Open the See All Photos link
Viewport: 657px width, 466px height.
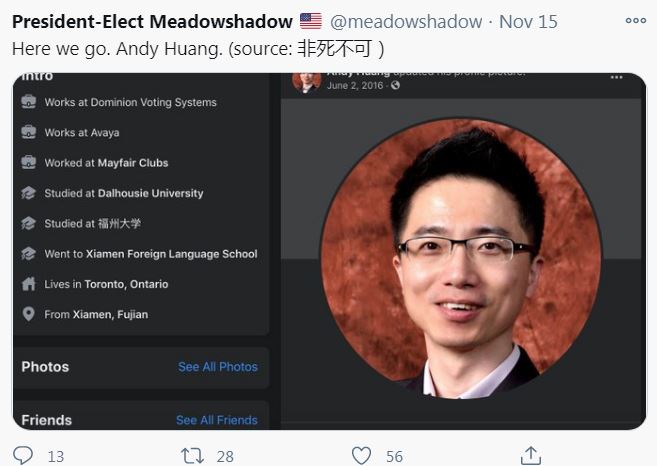pos(218,367)
